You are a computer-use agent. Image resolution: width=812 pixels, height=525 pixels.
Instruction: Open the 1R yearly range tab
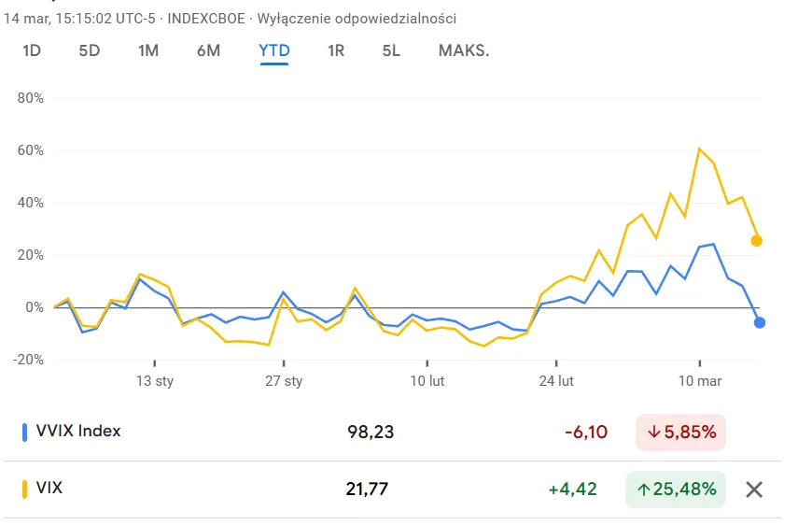pyautogui.click(x=336, y=50)
